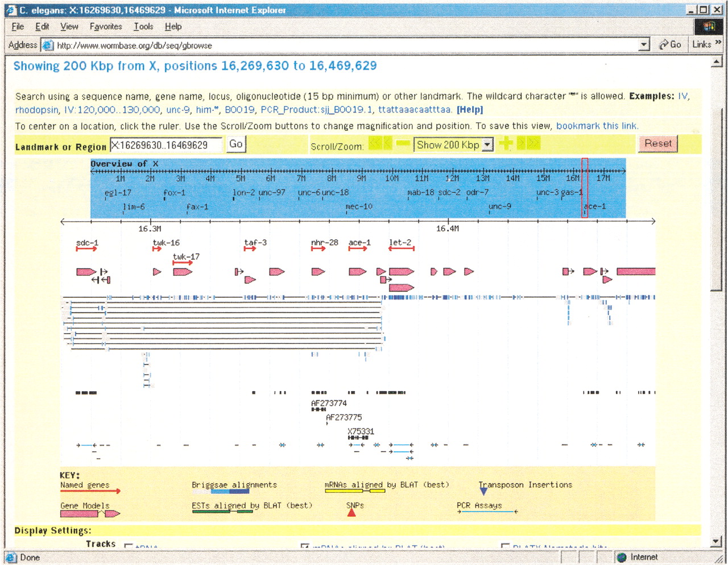
Task: Open the Tools menu
Action: point(143,27)
